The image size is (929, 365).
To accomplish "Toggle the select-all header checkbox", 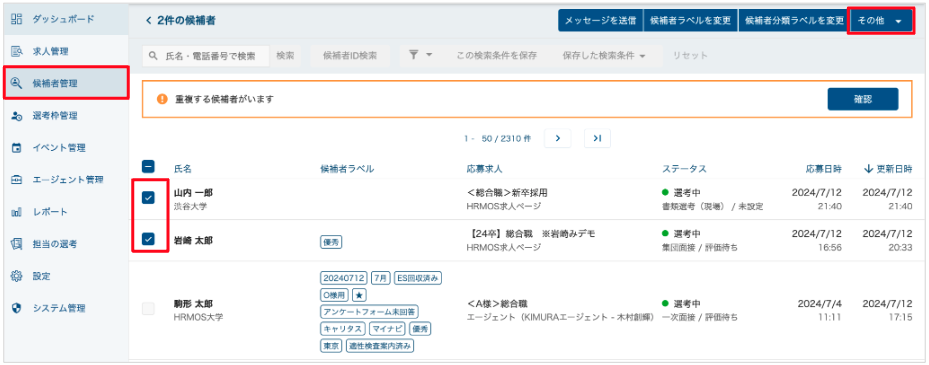I will [148, 167].
